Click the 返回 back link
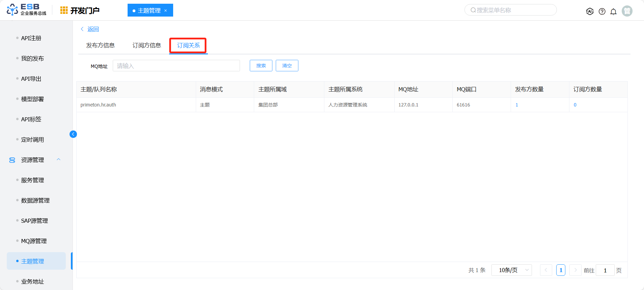The height and width of the screenshot is (290, 644). [90, 29]
